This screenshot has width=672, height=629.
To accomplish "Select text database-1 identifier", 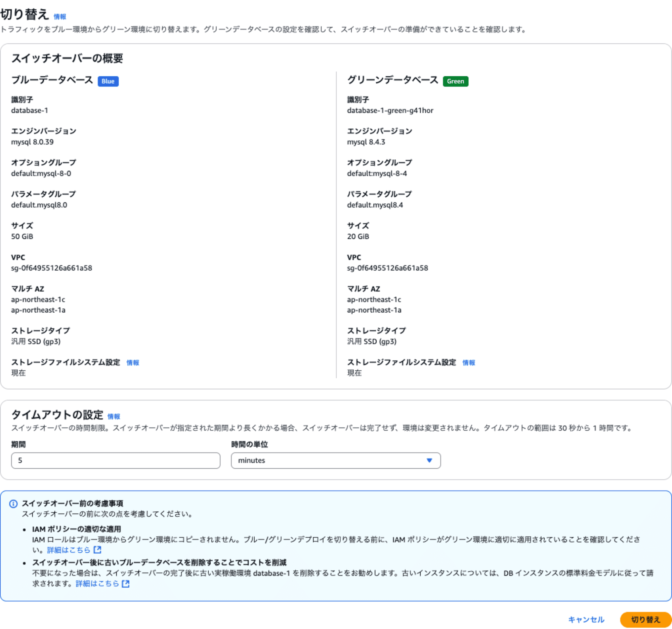I will pos(30,110).
